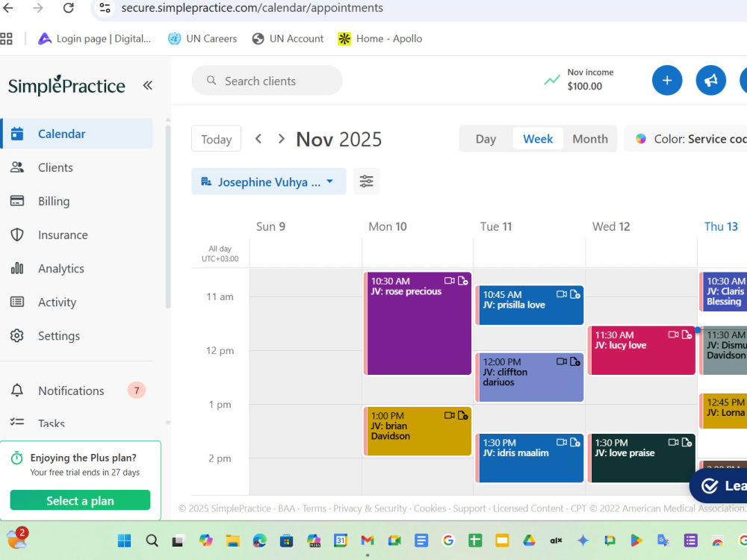Open Google Drive from the taskbar
Image resolution: width=747 pixels, height=560 pixels.
pyautogui.click(x=529, y=541)
